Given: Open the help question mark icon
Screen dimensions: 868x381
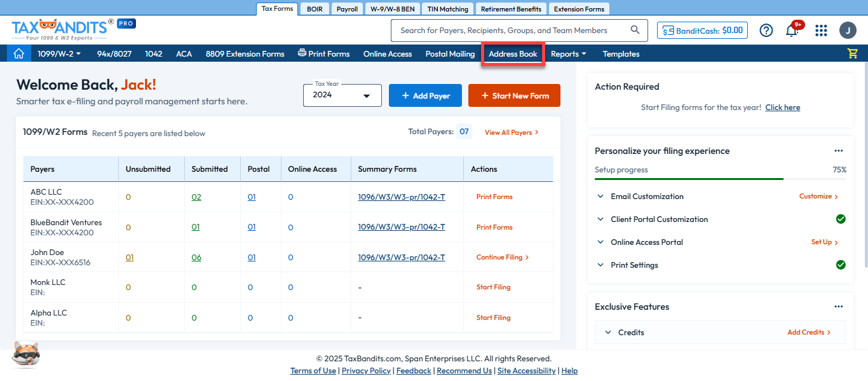Looking at the screenshot, I should point(766,30).
